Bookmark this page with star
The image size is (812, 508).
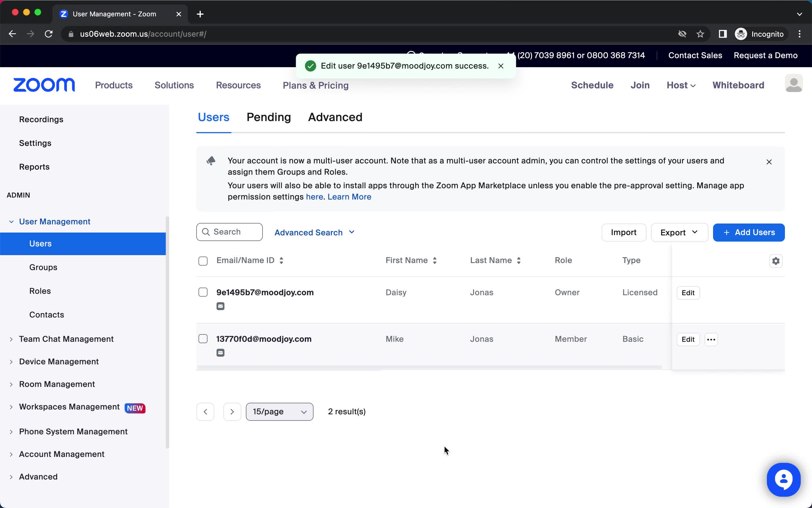[700, 34]
